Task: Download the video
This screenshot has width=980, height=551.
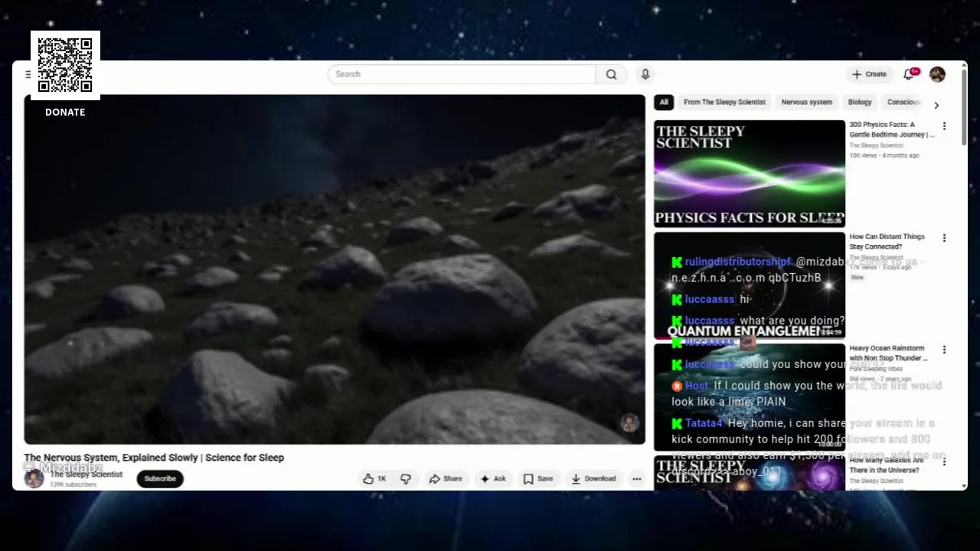Action: pos(593,479)
